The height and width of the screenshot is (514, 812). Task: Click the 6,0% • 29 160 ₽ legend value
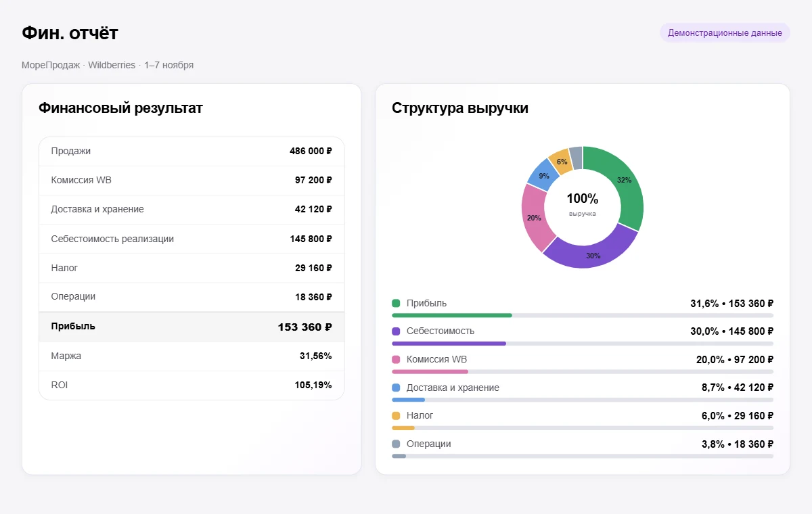tap(738, 416)
